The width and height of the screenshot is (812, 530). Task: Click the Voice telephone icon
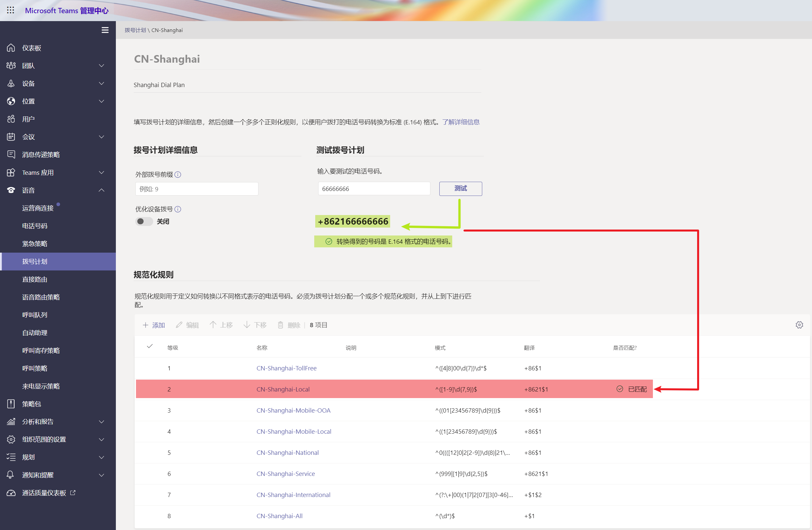(11, 190)
